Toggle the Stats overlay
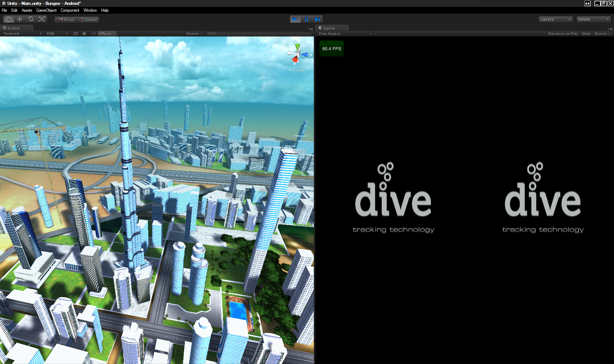The width and height of the screenshot is (614, 364). pyautogui.click(x=586, y=33)
